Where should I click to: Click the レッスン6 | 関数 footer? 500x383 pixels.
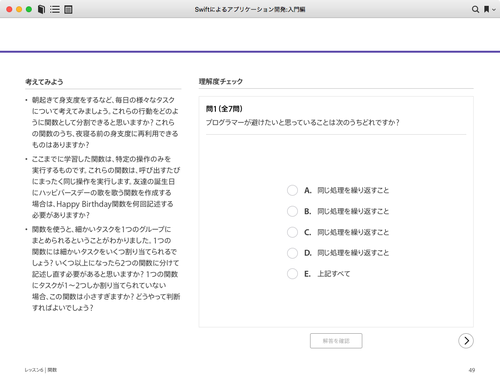(x=41, y=370)
